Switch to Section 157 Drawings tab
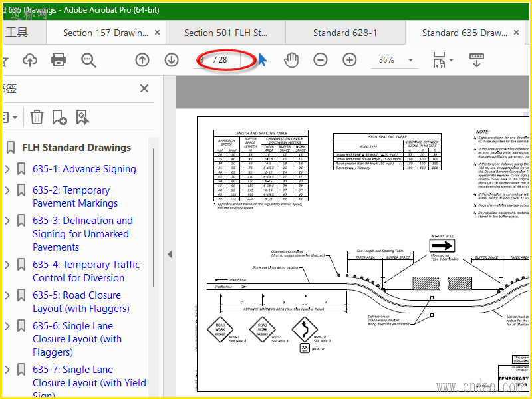 106,33
